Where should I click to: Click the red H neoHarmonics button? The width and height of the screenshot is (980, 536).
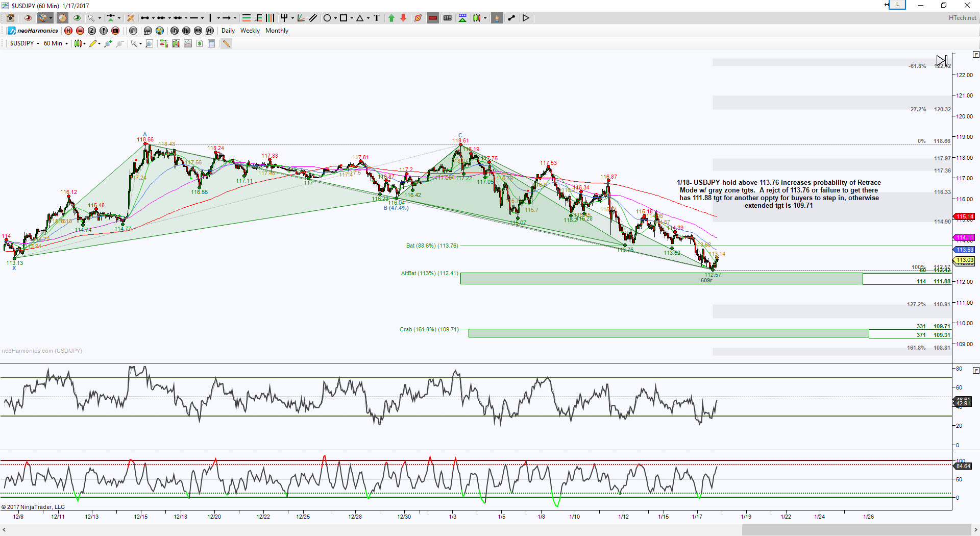coord(68,31)
